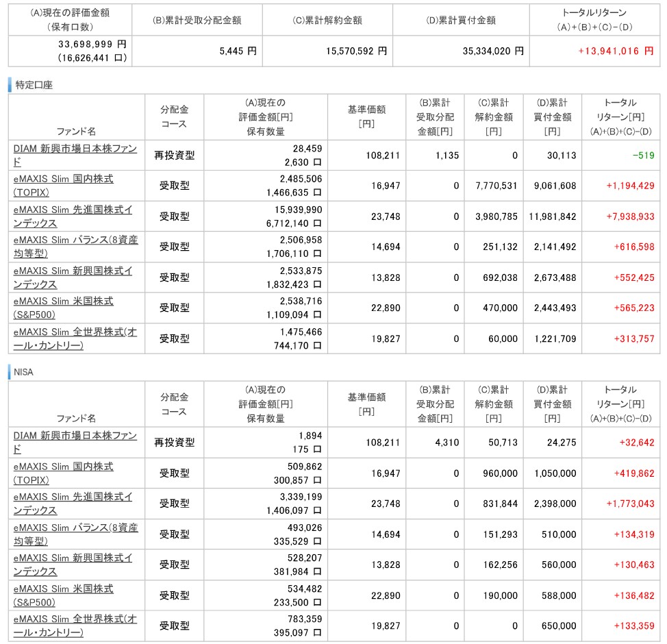Click distribution amount 1,135
Image resolution: width=667 pixels, height=644 pixels.
click(x=447, y=156)
